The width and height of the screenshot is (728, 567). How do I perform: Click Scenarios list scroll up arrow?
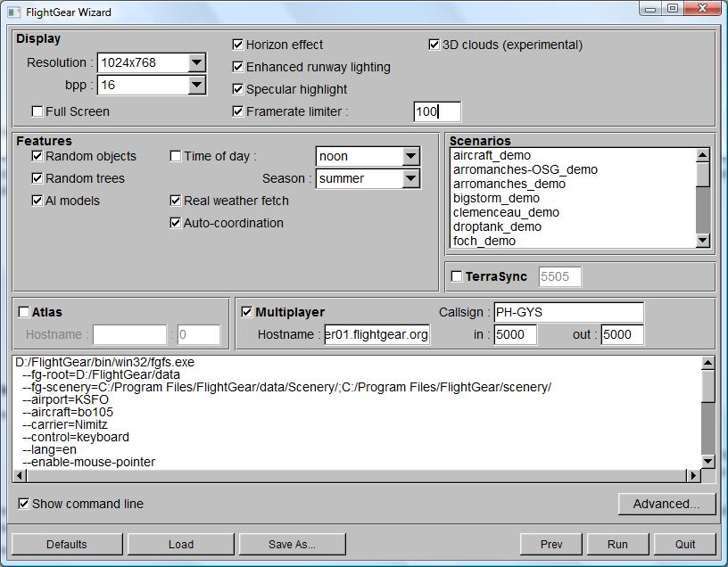[x=703, y=155]
